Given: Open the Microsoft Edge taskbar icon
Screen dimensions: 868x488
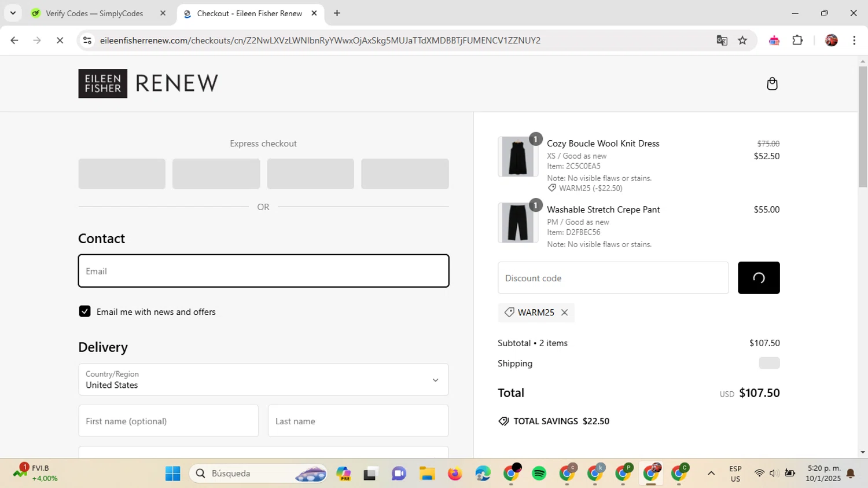Looking at the screenshot, I should [483, 474].
